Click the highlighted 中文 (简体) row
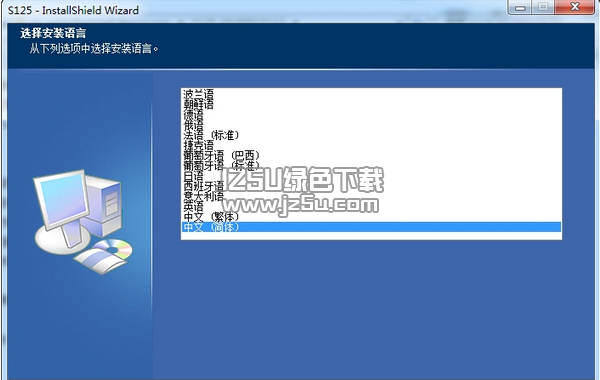 (372, 227)
